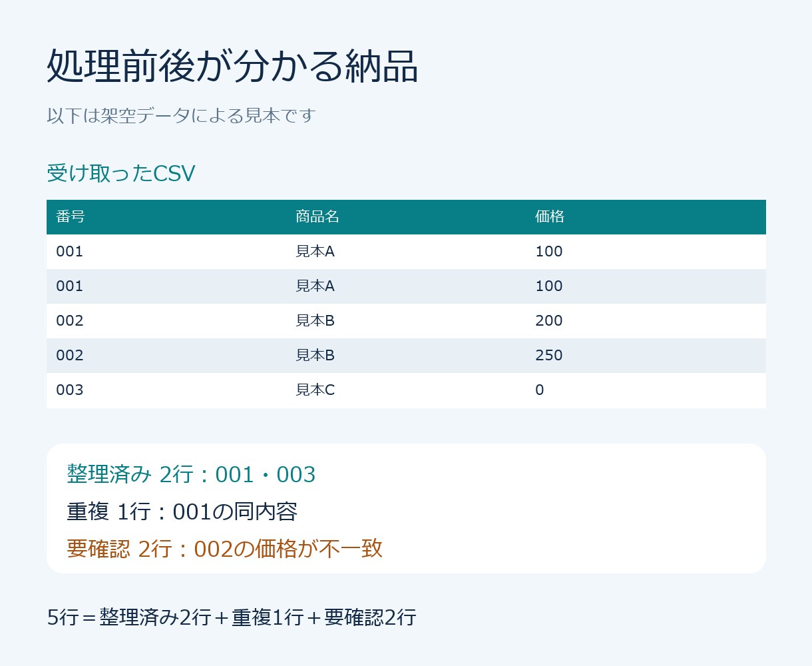Click the line 要確認 2行:002の価格が不一致
Screen dimensions: 812x666
pyautogui.click(x=225, y=549)
